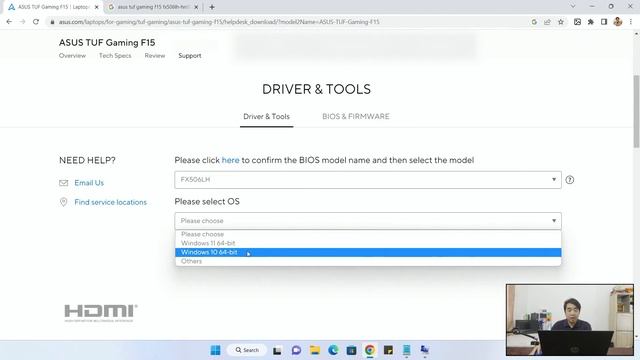Click the envelope icon next to Email Us

[63, 183]
